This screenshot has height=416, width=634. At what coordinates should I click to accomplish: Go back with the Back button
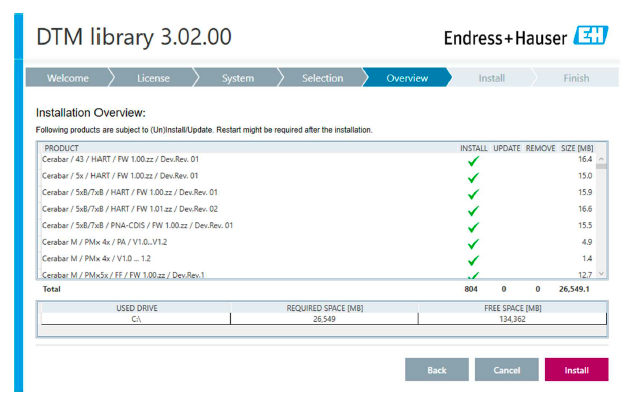coord(437,370)
